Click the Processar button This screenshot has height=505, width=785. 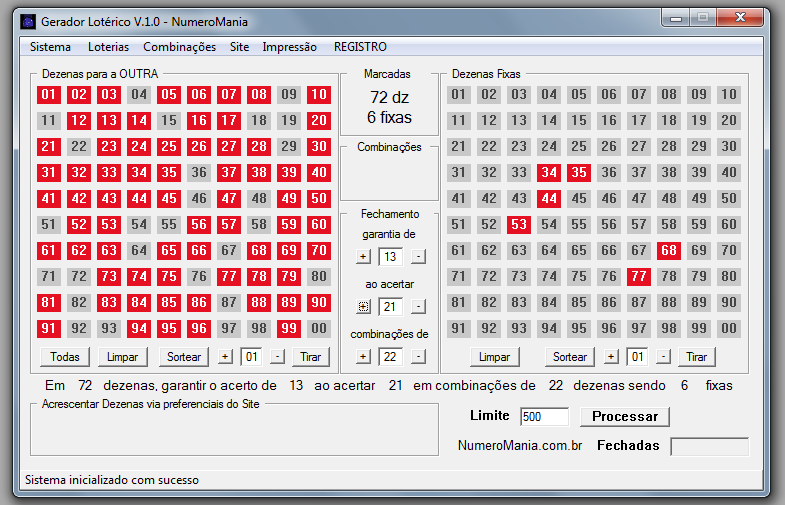click(625, 416)
